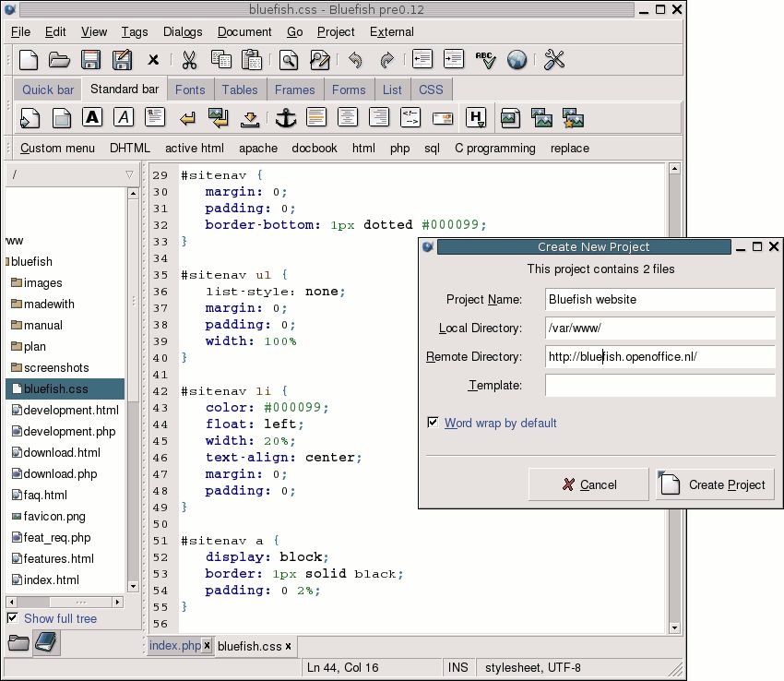Viewport: 784px width, 681px height.
Task: Expand the images folder in the file tree
Action: 42,283
